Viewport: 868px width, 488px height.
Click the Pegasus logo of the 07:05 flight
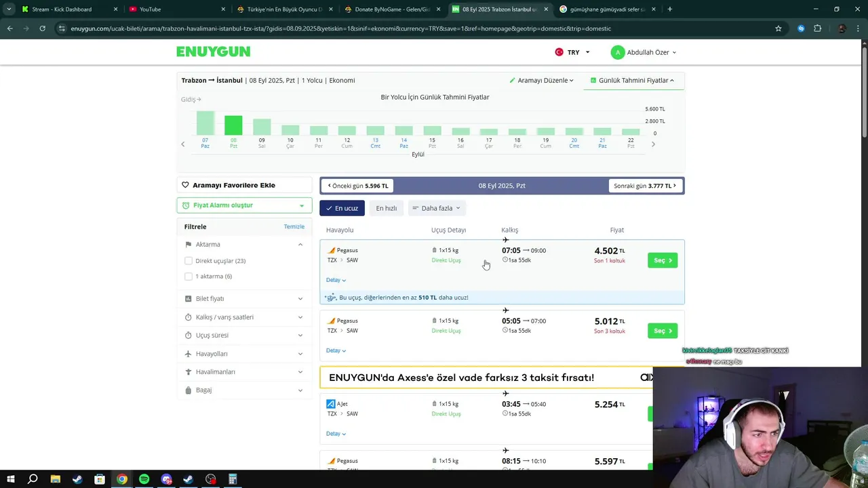(332, 250)
